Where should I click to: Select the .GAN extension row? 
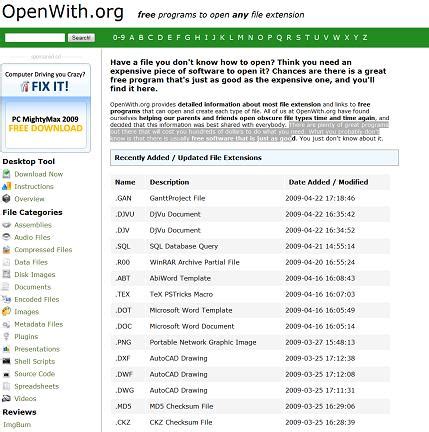[x=250, y=198]
